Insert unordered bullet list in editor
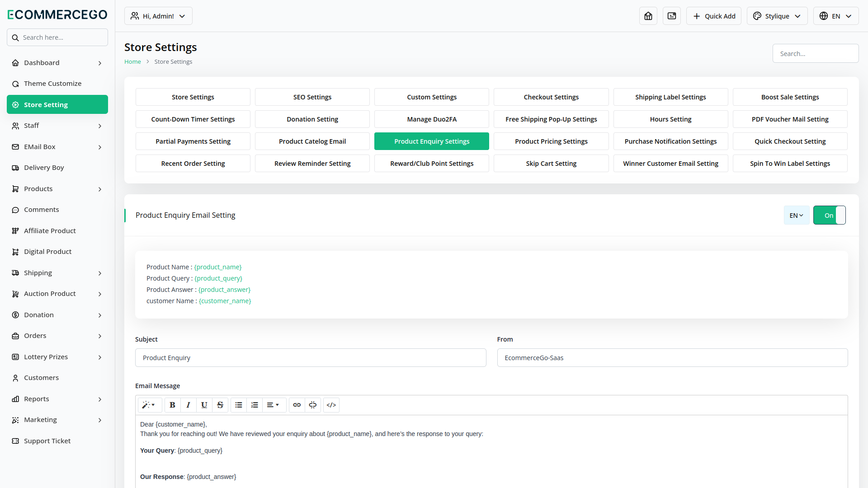The width and height of the screenshot is (868, 488). tap(239, 405)
